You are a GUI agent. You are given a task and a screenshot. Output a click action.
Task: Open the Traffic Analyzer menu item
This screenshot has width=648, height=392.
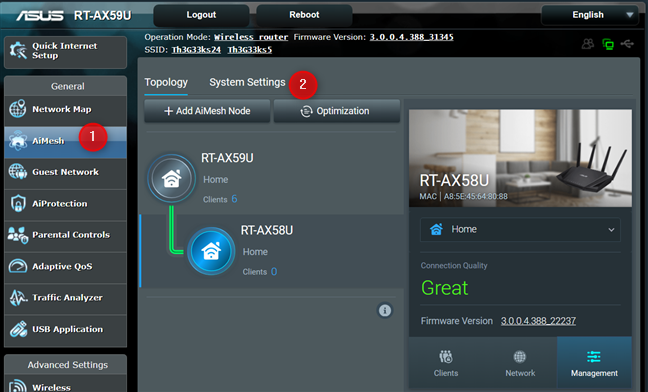[x=66, y=298]
